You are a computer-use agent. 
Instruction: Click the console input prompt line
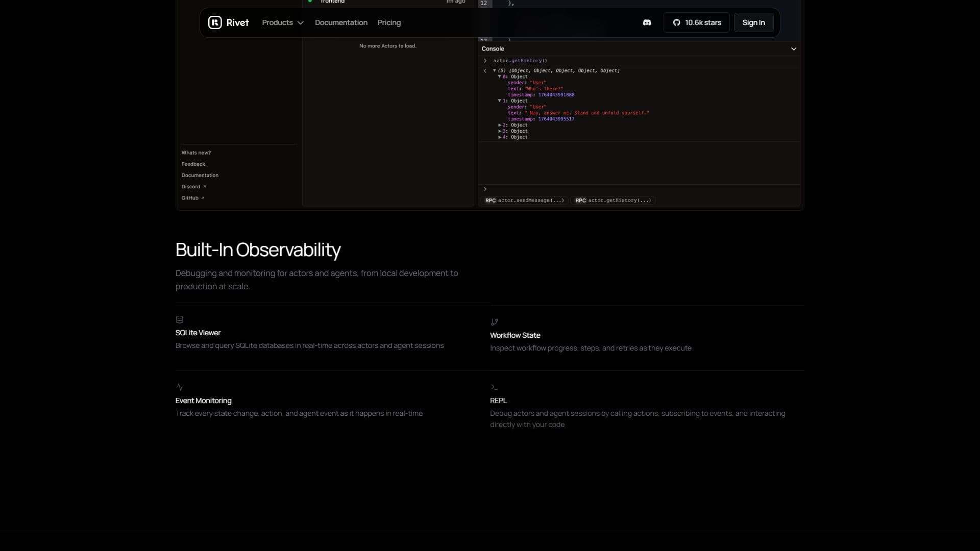coord(639,189)
